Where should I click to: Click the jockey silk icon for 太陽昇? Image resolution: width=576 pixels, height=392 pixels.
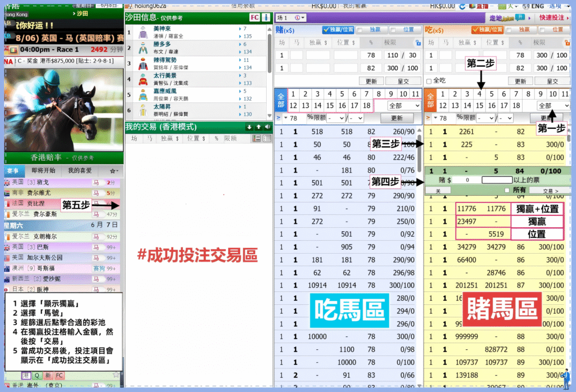pos(143,110)
